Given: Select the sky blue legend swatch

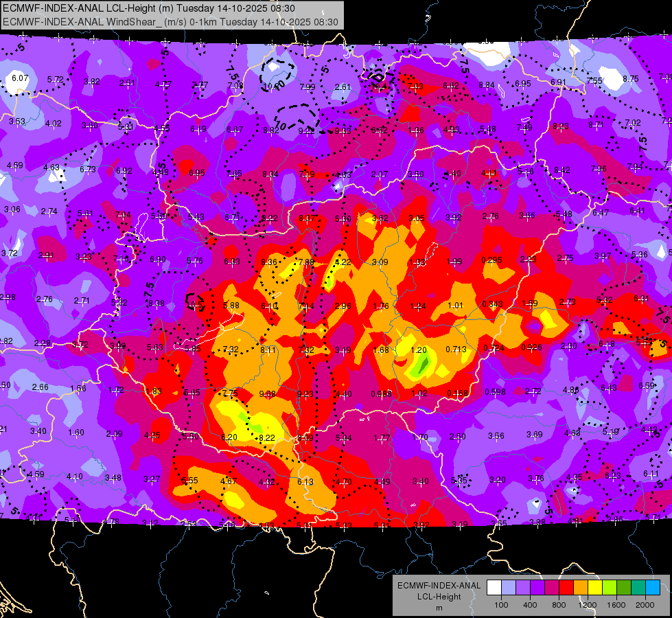Looking at the screenshot, I should pos(653,588).
